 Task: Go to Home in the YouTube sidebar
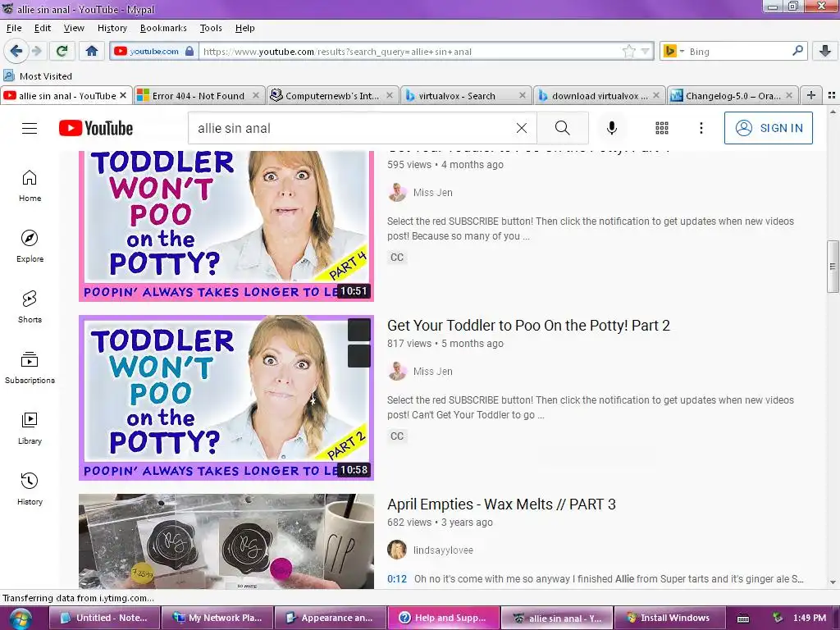pyautogui.click(x=30, y=186)
